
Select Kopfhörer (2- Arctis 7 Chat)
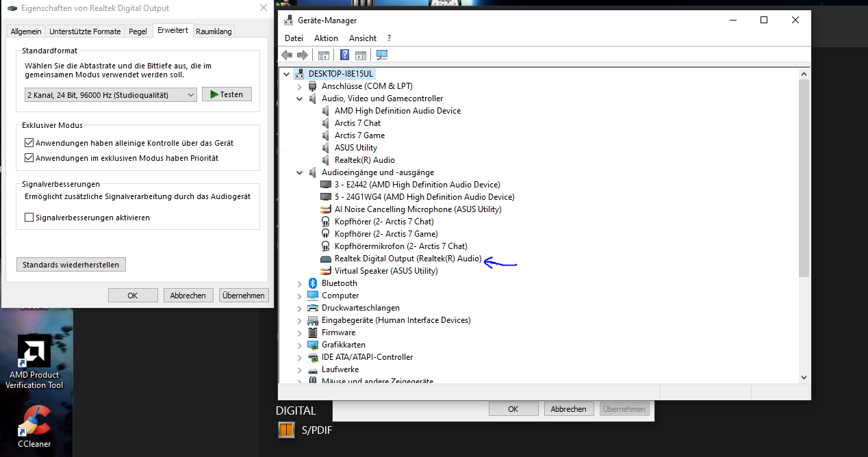coord(383,222)
